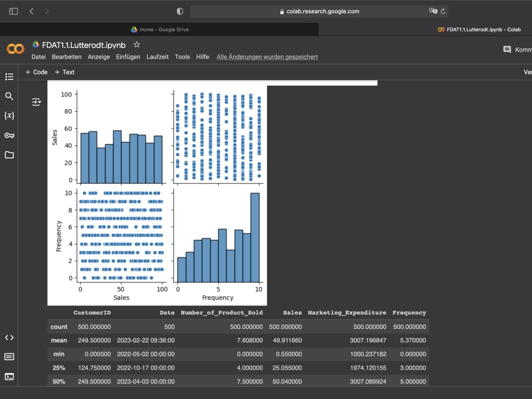
Task: Select the count row label
Action: [59, 327]
